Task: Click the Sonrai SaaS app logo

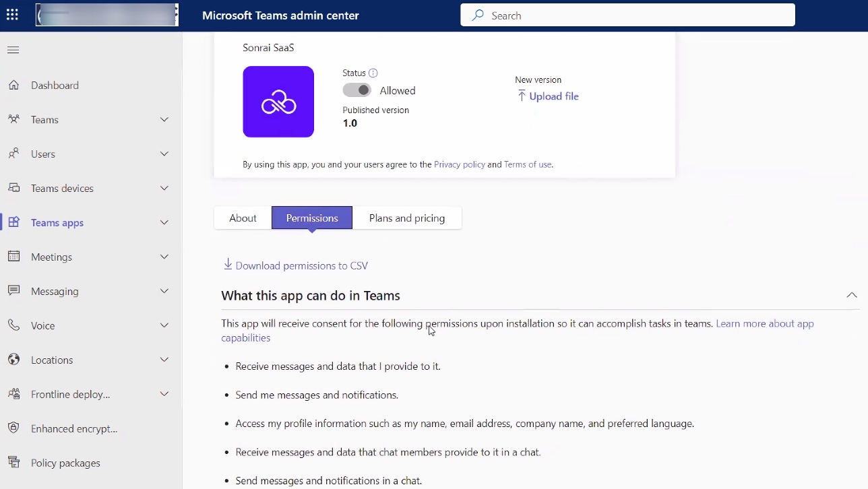Action: coord(278,102)
